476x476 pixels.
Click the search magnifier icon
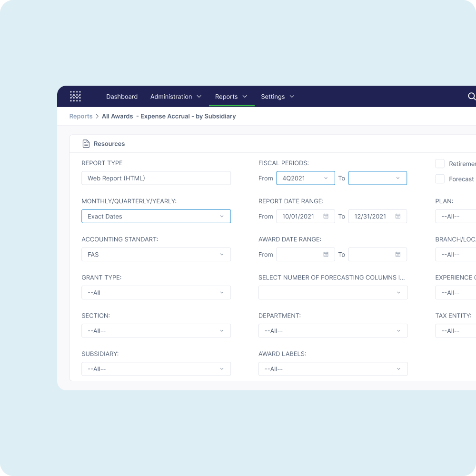click(x=471, y=96)
